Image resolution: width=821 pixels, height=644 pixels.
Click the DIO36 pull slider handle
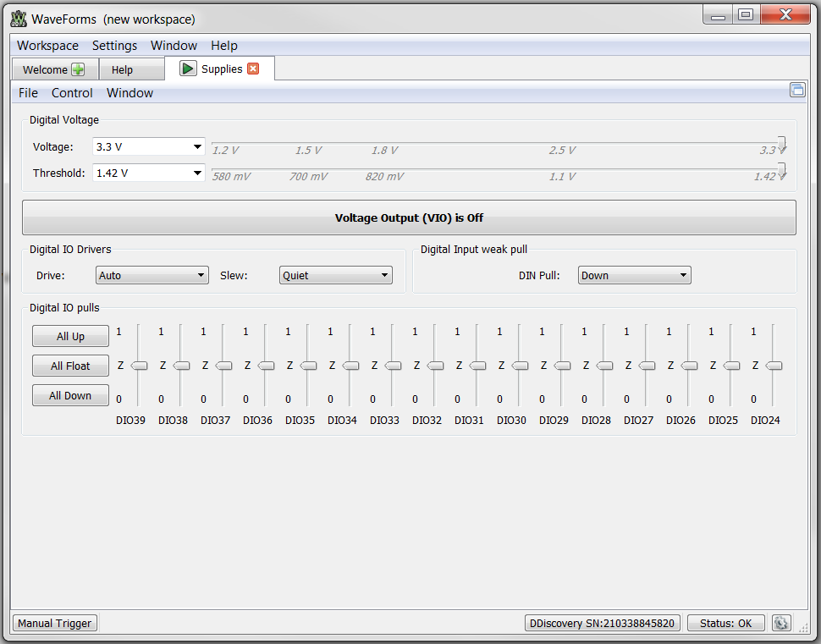coord(266,366)
